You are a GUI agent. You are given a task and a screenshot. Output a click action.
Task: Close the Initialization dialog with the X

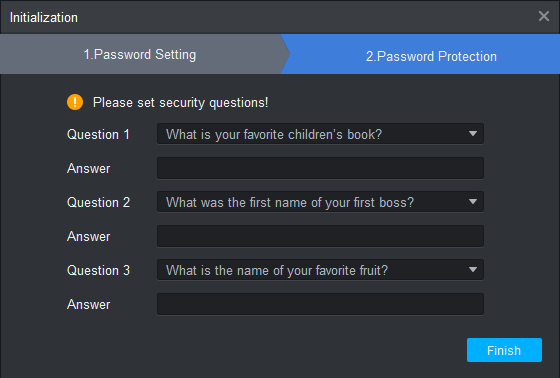click(544, 16)
